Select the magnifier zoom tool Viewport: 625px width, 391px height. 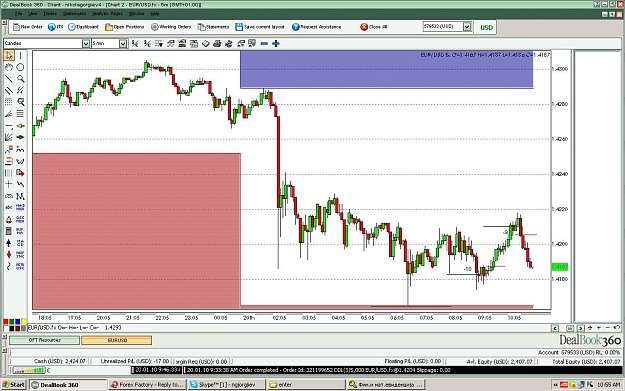(x=20, y=79)
